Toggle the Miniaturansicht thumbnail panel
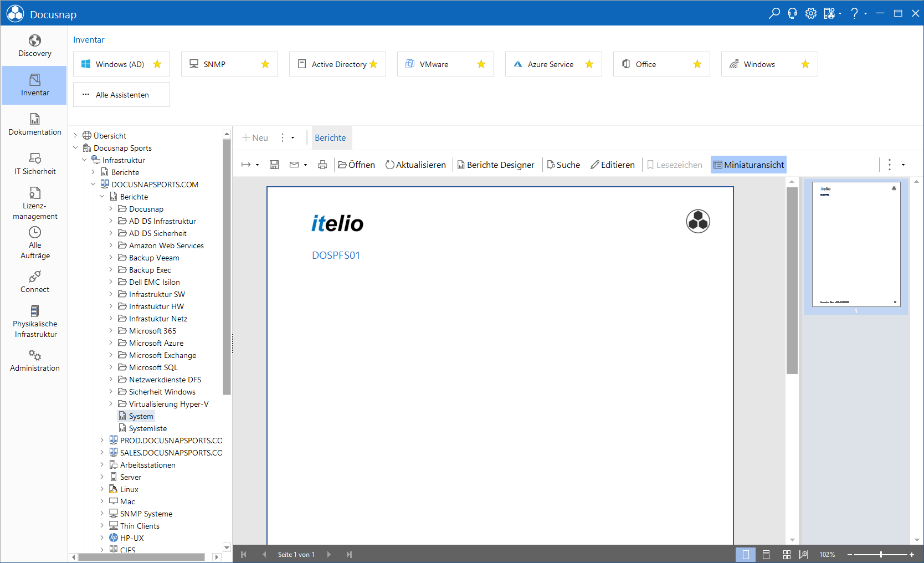Image resolution: width=924 pixels, height=563 pixels. (x=748, y=165)
